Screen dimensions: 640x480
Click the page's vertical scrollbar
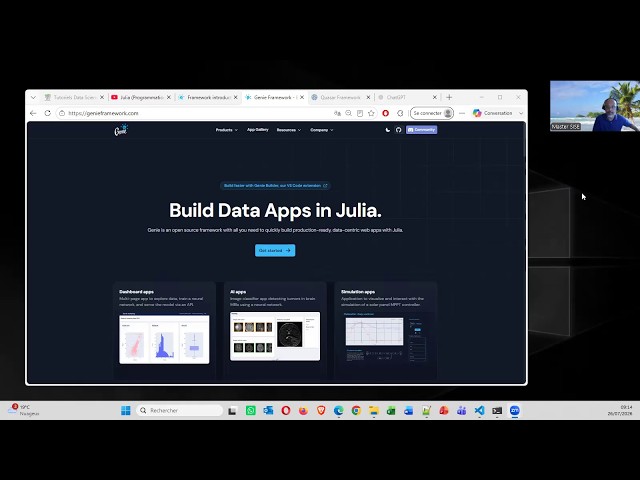(x=524, y=140)
